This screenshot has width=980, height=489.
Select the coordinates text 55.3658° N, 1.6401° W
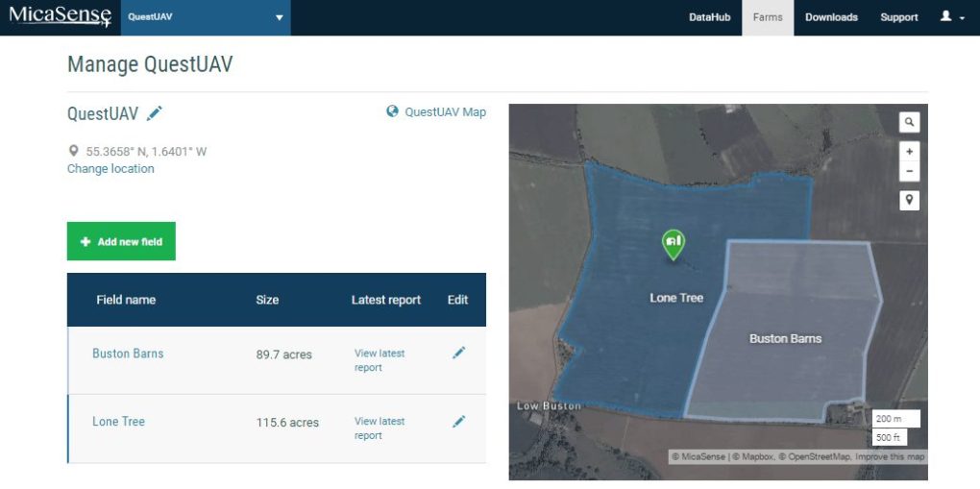(x=146, y=152)
